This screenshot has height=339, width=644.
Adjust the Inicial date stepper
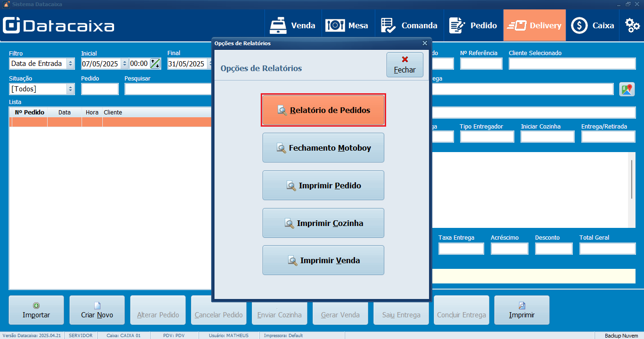[x=124, y=64]
